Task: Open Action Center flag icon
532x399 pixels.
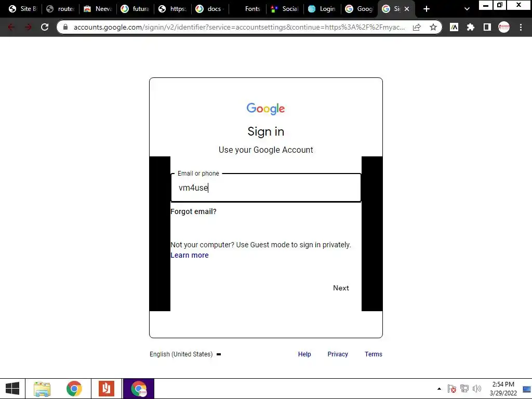Action: (x=451, y=389)
